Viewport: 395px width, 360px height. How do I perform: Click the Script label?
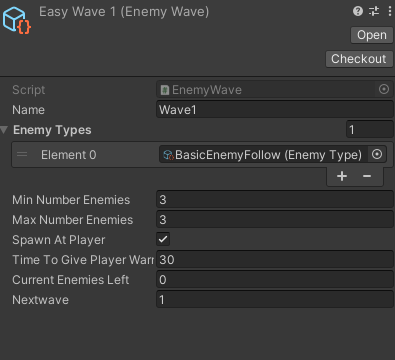click(29, 90)
